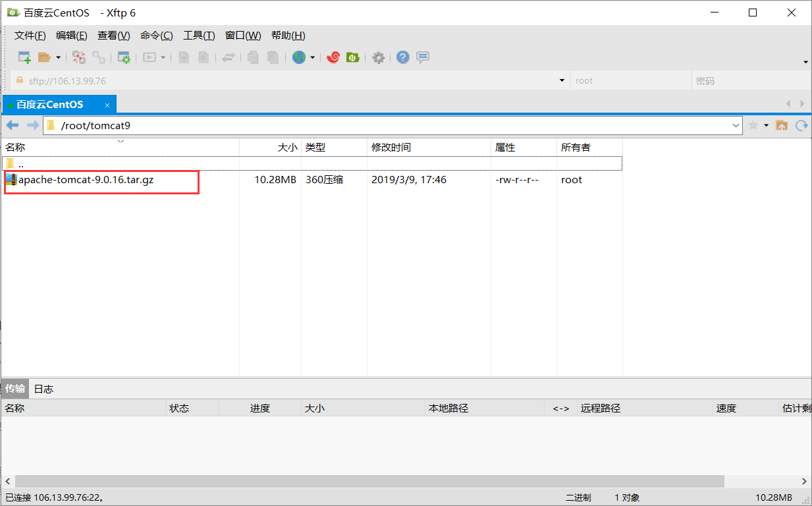Open the path bar dropdown arrow
Screen dimensions: 812x506
pyautogui.click(x=736, y=125)
